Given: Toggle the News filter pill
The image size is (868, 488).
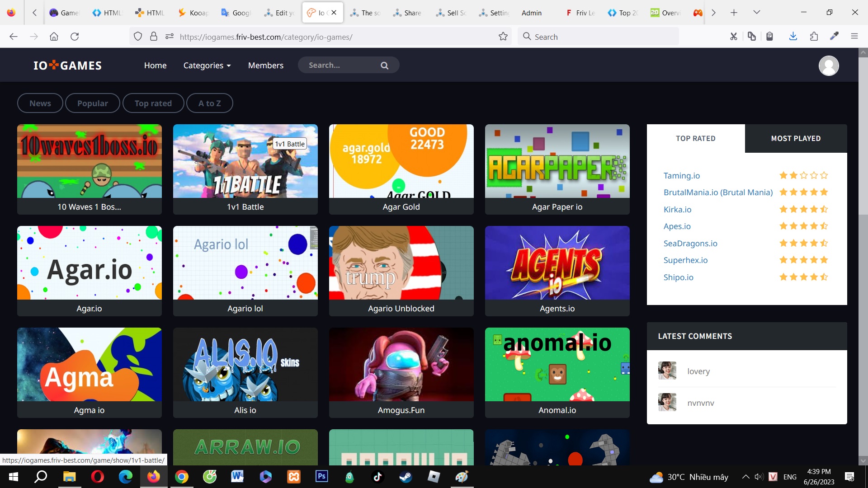Looking at the screenshot, I should [40, 103].
